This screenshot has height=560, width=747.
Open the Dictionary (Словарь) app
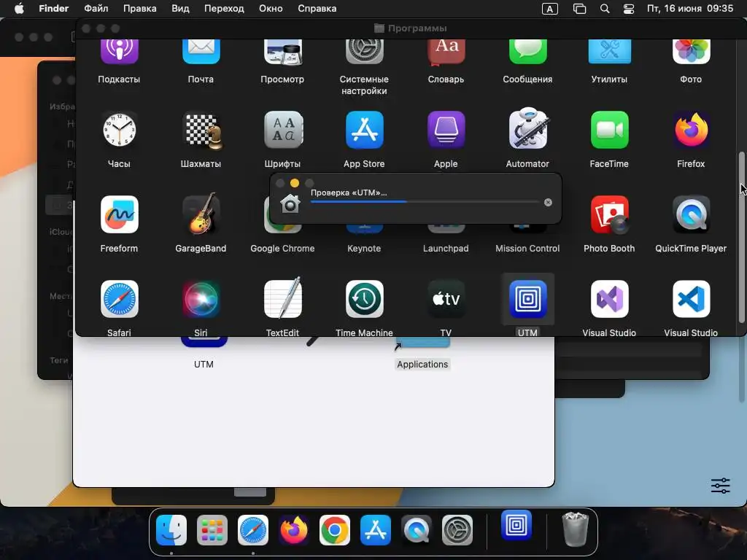(446, 52)
